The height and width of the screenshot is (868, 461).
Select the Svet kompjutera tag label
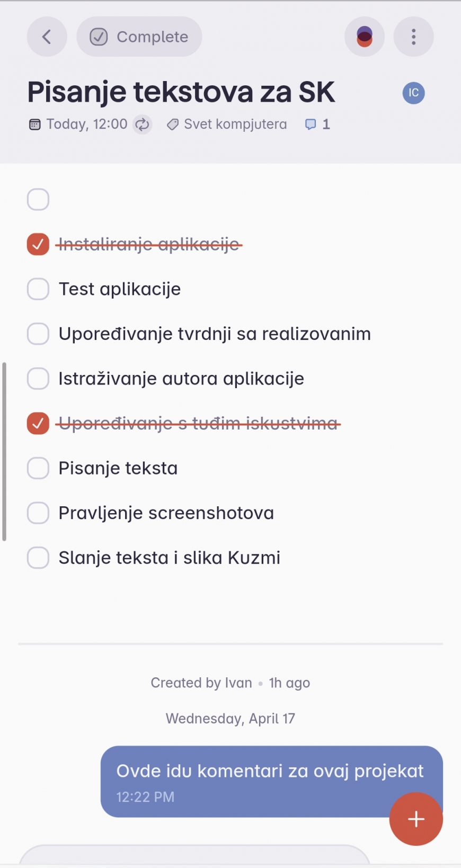click(x=235, y=124)
